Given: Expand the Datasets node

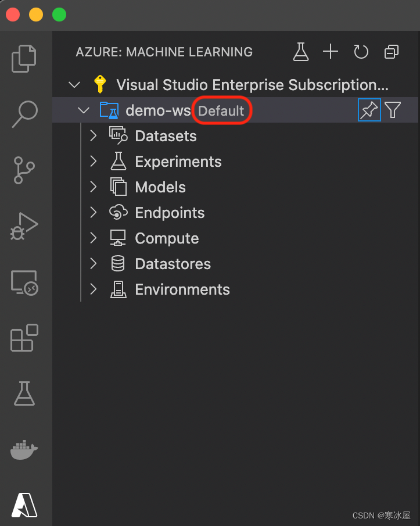Looking at the screenshot, I should point(93,136).
